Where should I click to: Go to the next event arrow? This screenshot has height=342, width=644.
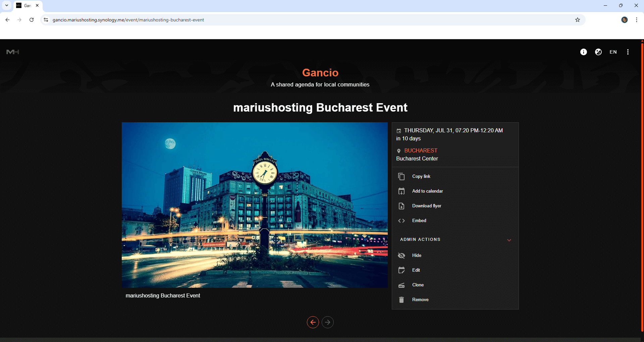[328, 322]
